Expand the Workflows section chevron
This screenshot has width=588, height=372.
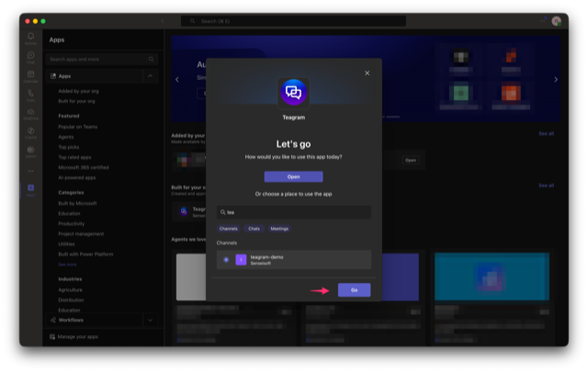[x=151, y=320]
